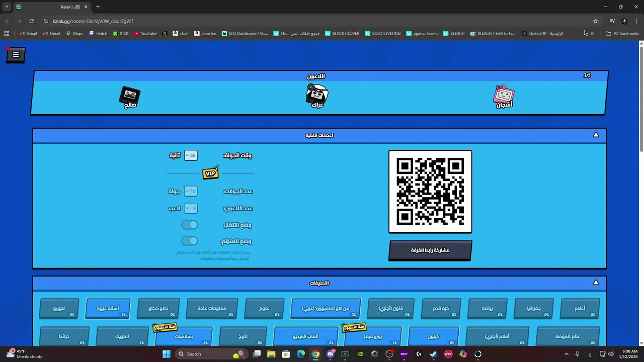Open Chrome three-dot menu
This screenshot has height=362, width=644.
tap(637, 21)
